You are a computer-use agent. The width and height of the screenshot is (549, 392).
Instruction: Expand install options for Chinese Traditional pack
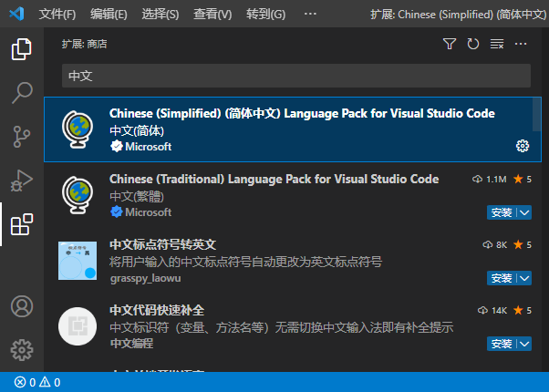click(x=524, y=212)
